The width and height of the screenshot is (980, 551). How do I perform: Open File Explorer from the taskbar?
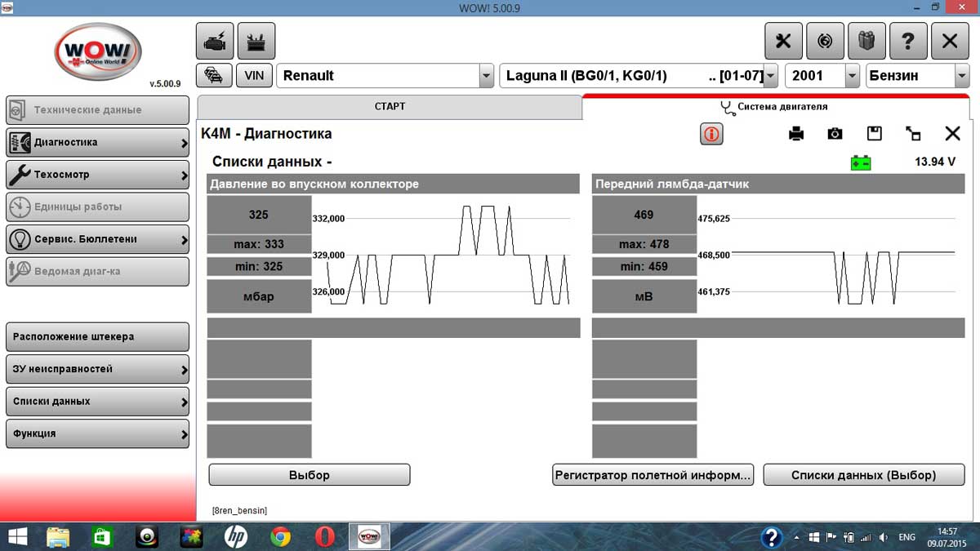click(x=58, y=537)
